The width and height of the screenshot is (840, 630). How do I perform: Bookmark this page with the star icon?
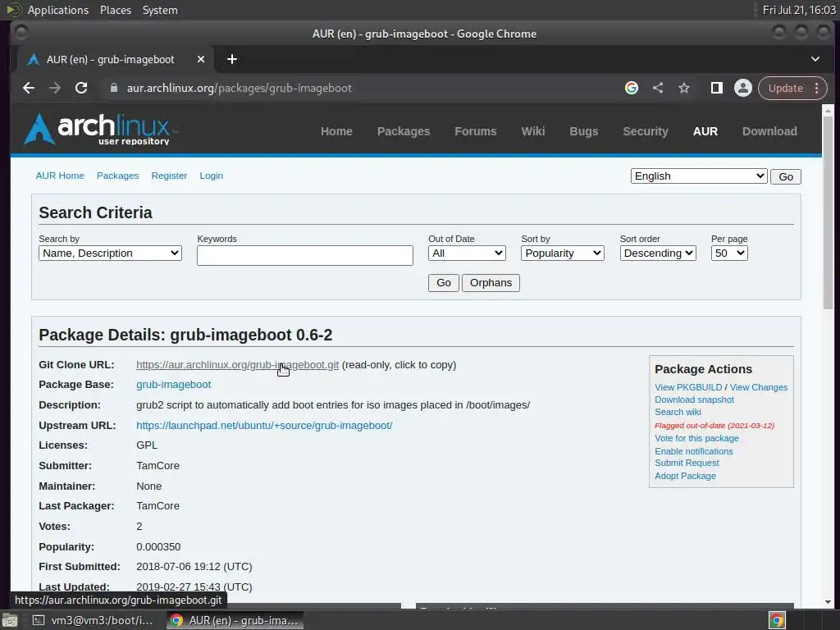684,88
